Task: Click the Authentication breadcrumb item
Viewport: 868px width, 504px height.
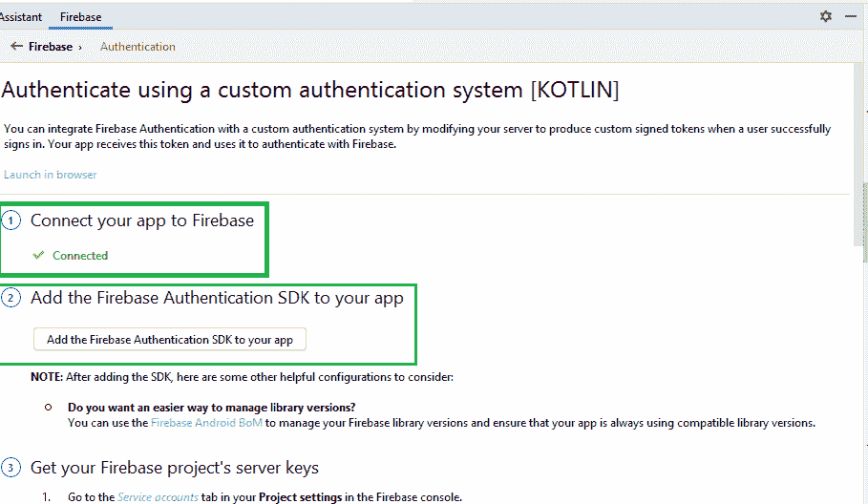Action: (x=138, y=46)
